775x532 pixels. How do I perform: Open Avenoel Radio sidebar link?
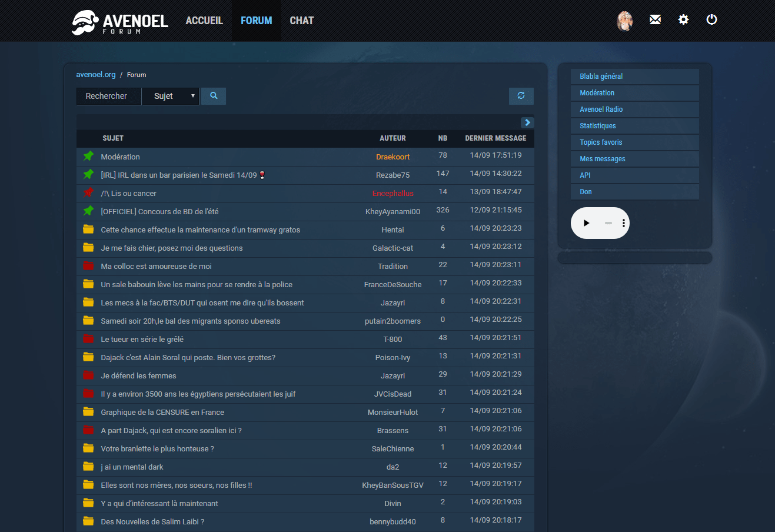(635, 109)
